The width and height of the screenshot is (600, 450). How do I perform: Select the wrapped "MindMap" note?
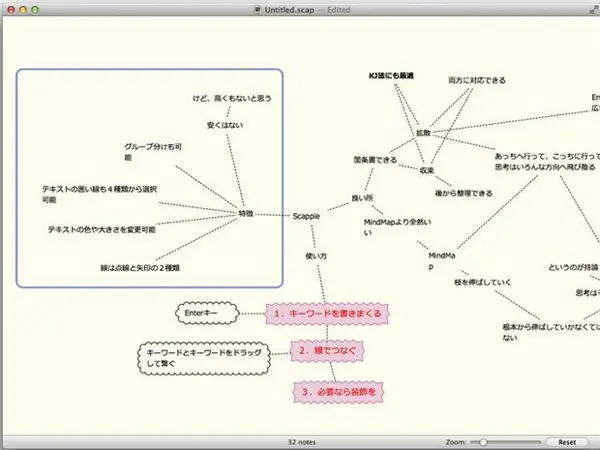(442, 261)
